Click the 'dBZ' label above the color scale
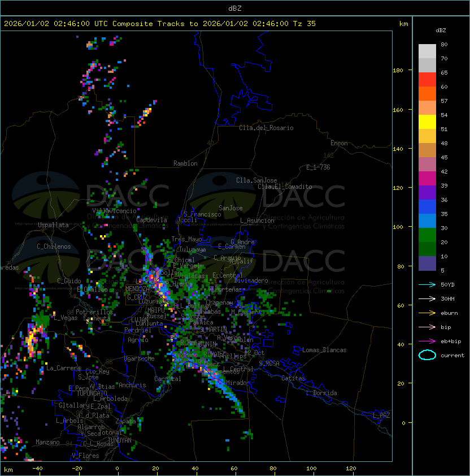470x476 pixels. coord(441,31)
